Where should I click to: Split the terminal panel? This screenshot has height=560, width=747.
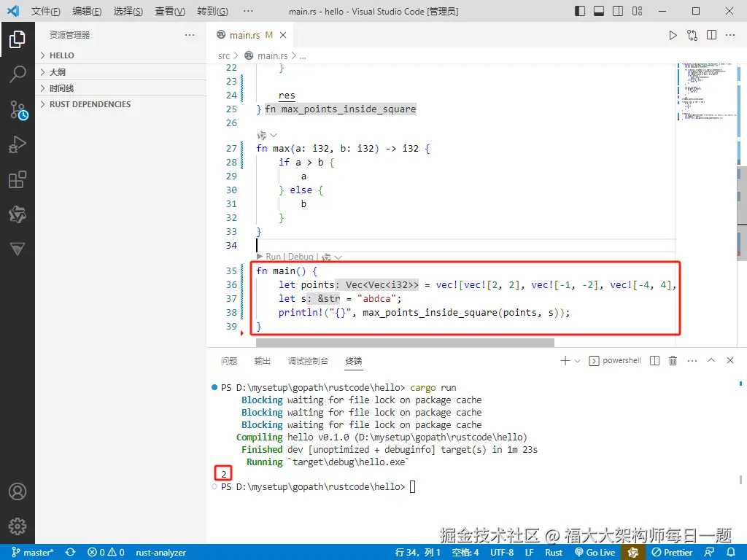(x=655, y=360)
